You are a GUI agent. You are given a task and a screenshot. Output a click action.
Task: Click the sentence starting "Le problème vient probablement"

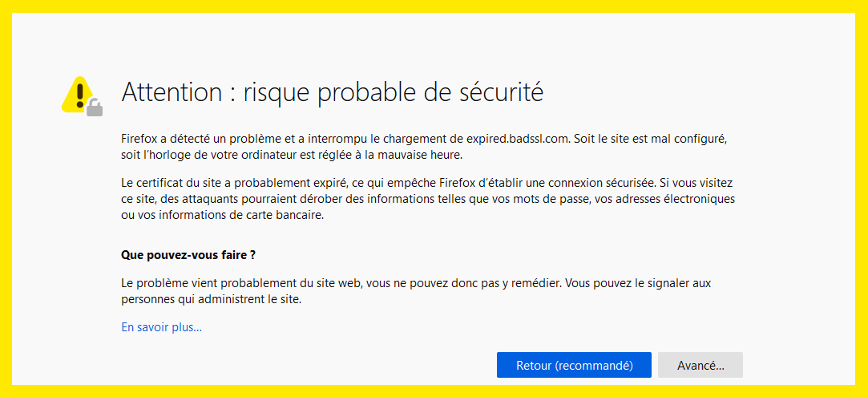240,283
